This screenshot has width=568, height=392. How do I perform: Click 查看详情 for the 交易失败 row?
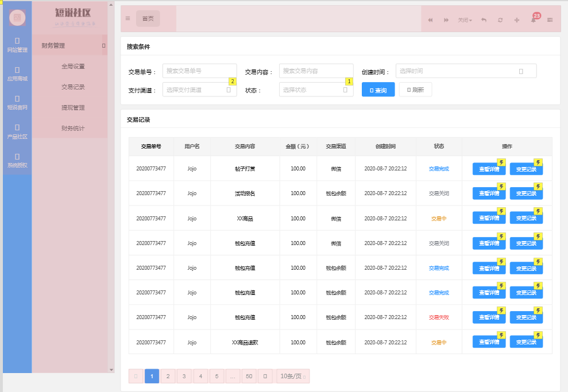coord(489,317)
